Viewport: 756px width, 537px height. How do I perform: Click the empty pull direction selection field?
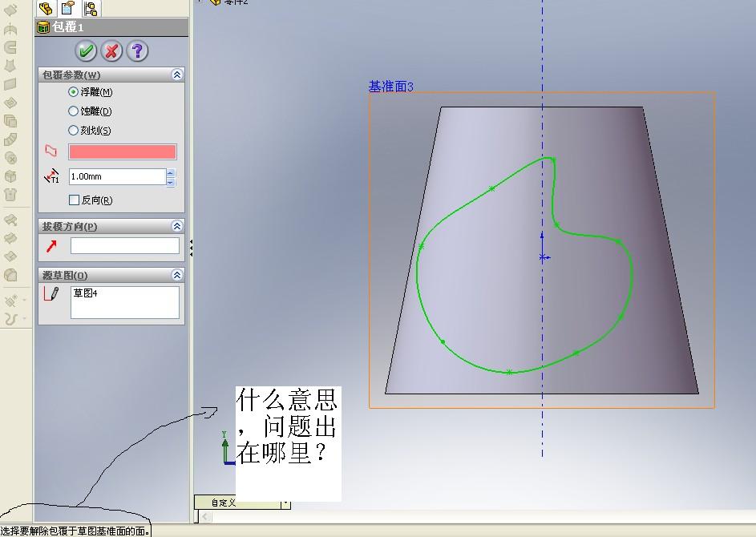click(x=125, y=246)
